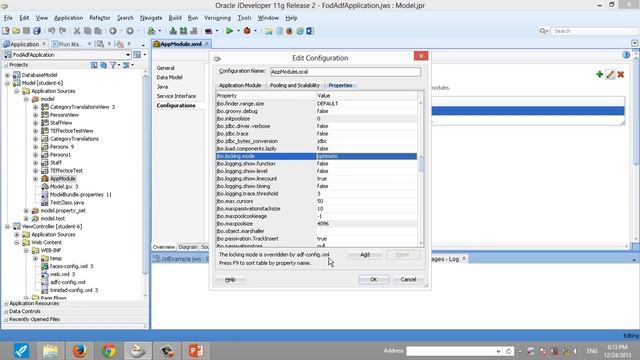Click the Open folder toolbar icon

(x=16, y=31)
